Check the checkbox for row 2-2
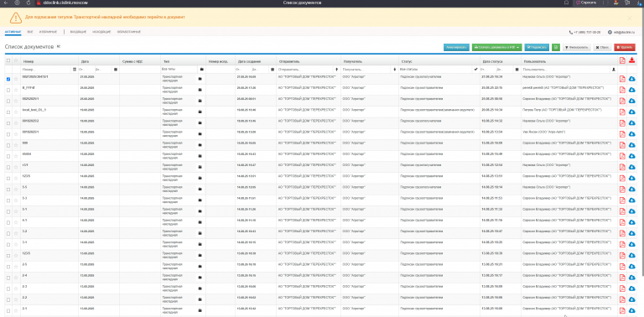 pos(8,299)
